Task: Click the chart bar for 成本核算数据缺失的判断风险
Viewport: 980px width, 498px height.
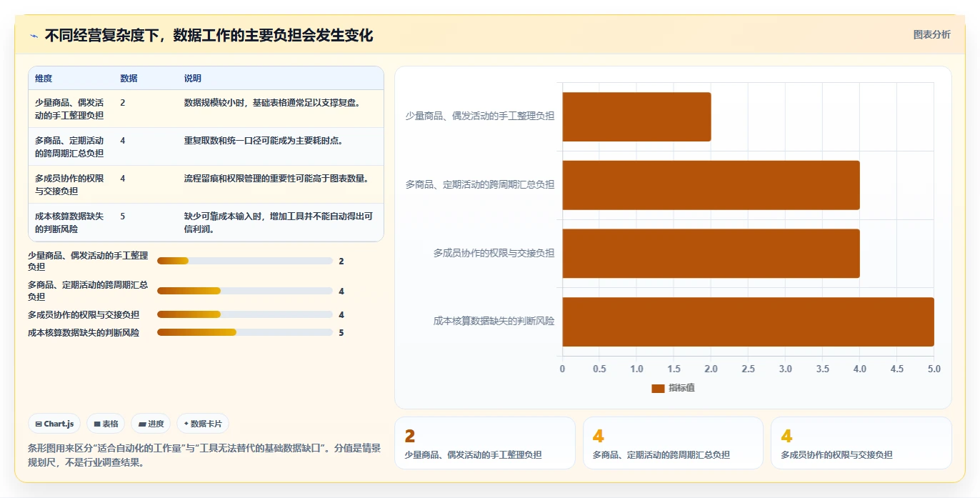Action: [748, 322]
